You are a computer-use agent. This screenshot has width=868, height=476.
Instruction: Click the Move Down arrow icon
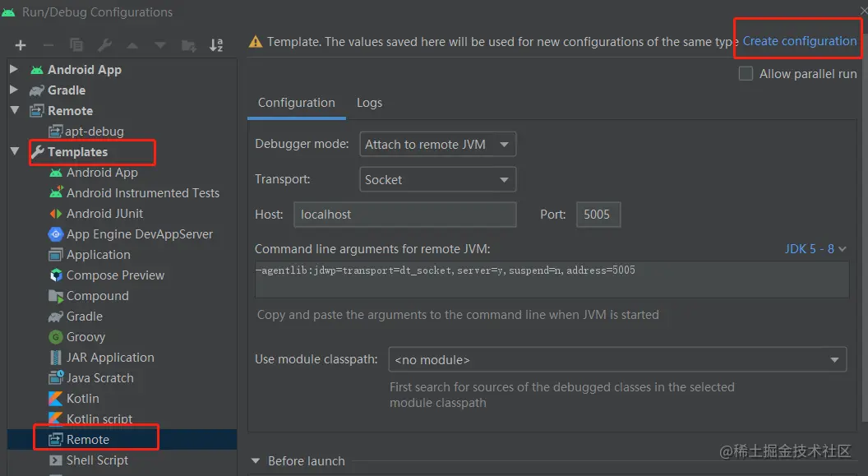(160, 45)
